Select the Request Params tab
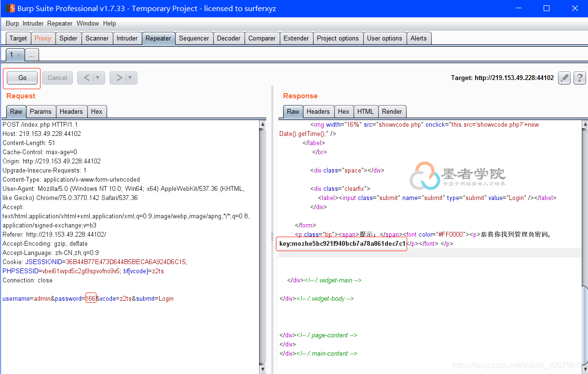 tap(41, 111)
